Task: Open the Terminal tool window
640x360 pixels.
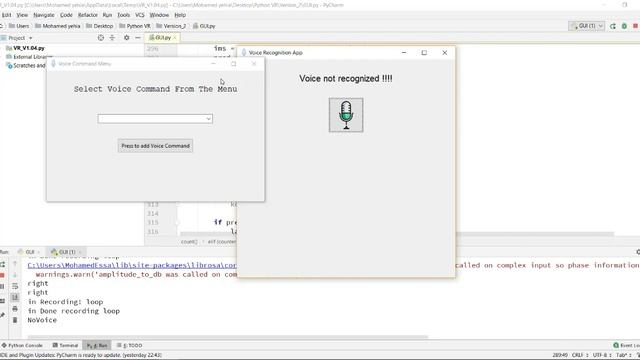Action: click(65, 345)
